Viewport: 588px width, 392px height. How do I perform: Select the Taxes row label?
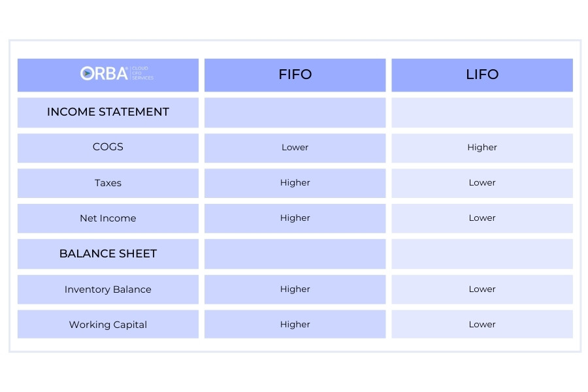point(108,183)
